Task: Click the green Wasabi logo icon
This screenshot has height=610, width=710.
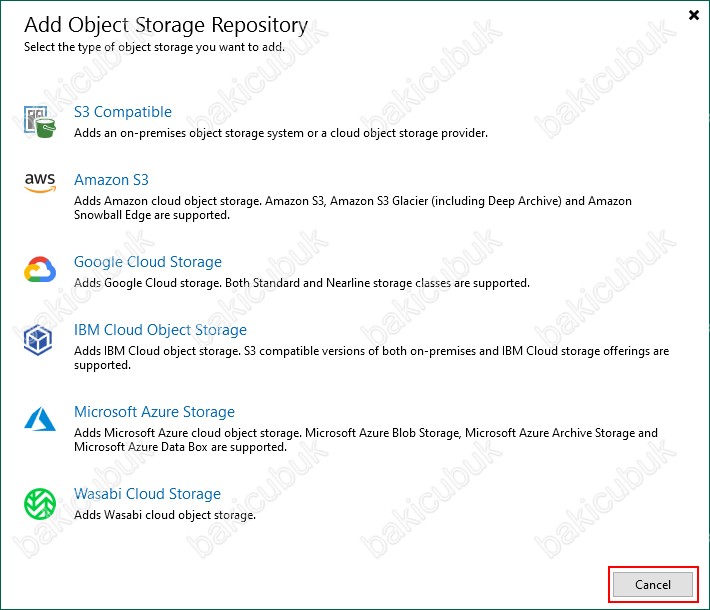Action: pyautogui.click(x=40, y=504)
